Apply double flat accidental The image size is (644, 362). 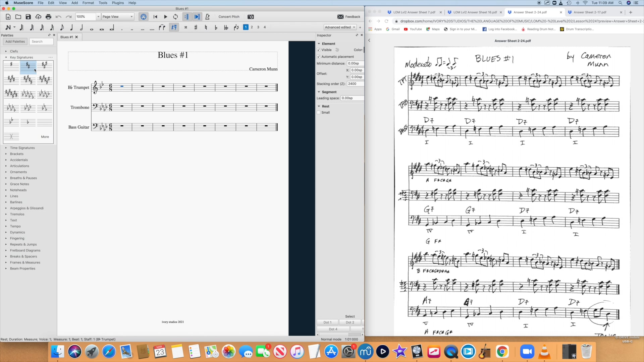click(226, 27)
